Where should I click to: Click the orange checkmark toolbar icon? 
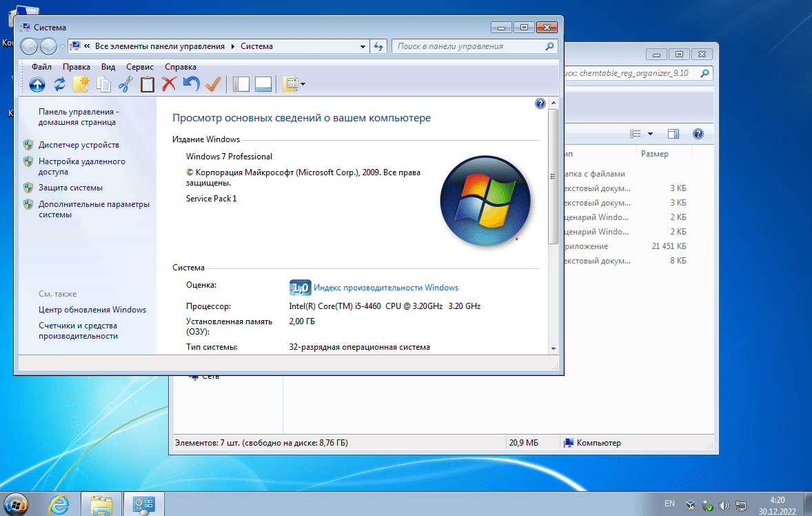[x=213, y=84]
